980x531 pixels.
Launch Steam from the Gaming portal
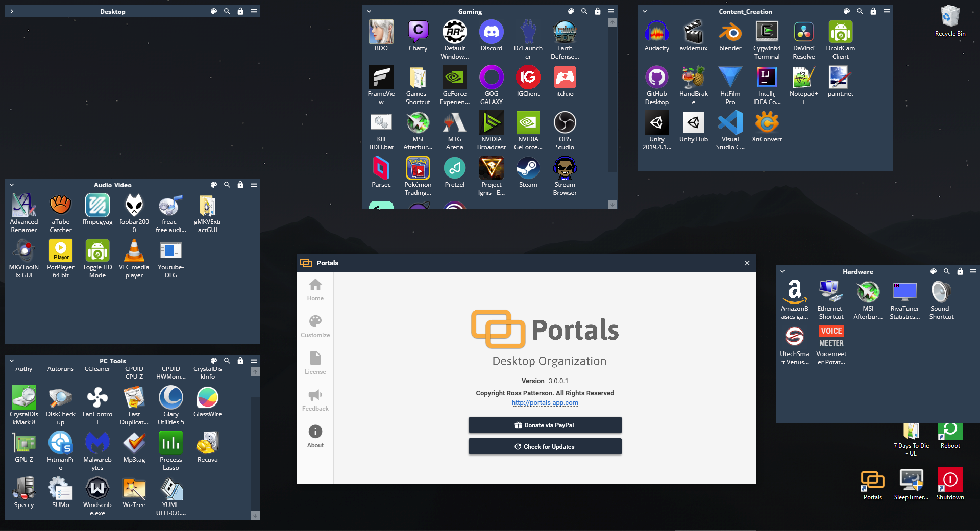click(x=528, y=172)
